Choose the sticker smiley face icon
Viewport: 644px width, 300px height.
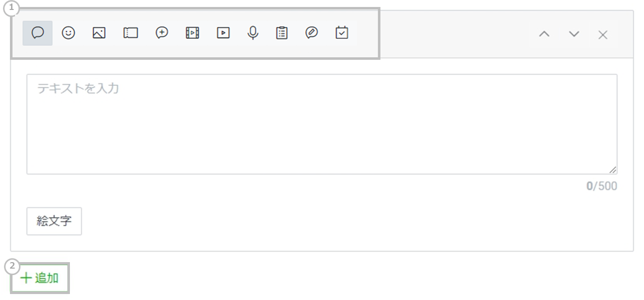tap(68, 33)
